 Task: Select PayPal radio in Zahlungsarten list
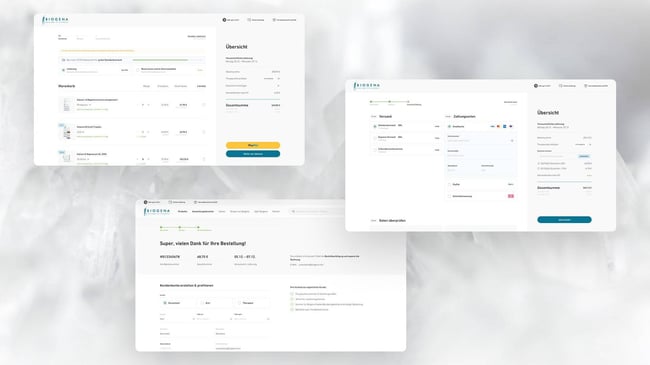click(449, 185)
